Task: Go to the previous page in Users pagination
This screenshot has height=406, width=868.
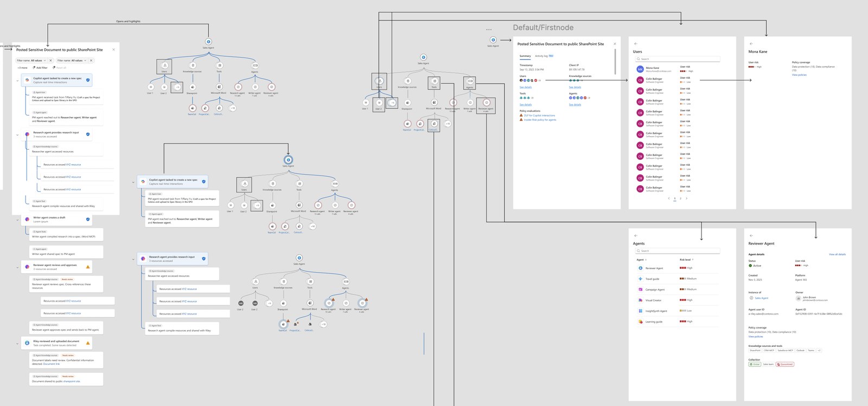Action: coord(669,198)
